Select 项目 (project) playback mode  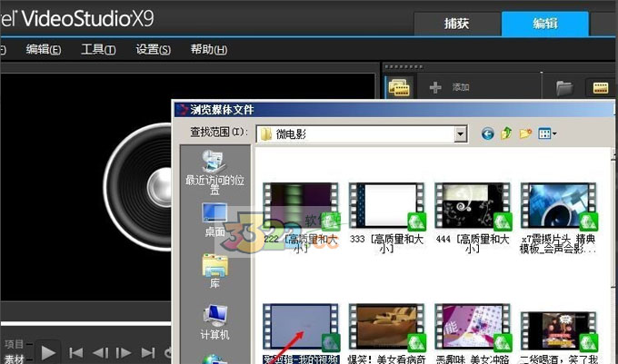tap(14, 344)
